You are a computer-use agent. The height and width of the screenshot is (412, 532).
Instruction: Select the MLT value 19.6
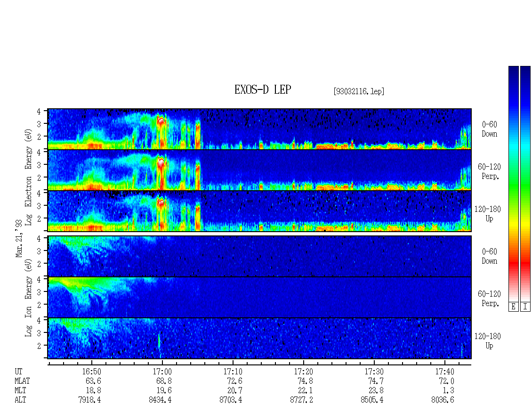click(164, 390)
